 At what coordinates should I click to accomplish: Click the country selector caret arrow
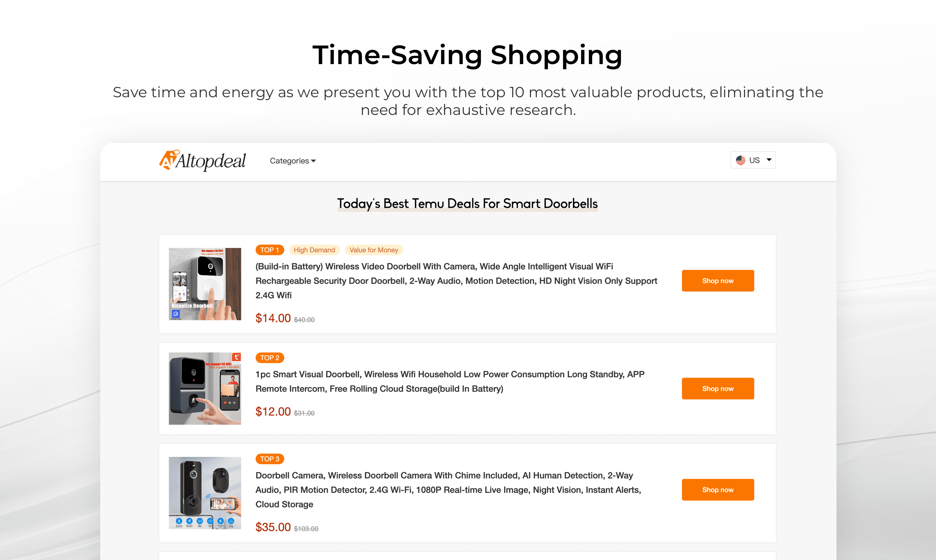[769, 160]
